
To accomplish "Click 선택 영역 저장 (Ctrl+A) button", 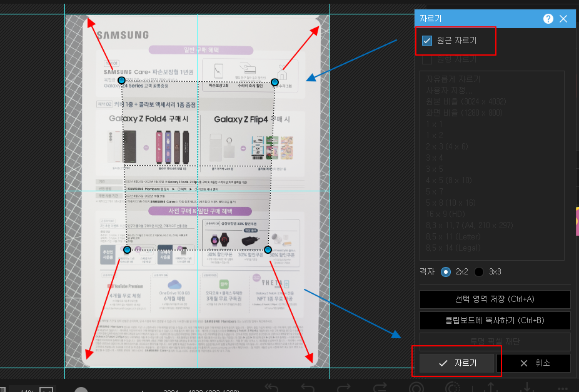I will point(495,299).
